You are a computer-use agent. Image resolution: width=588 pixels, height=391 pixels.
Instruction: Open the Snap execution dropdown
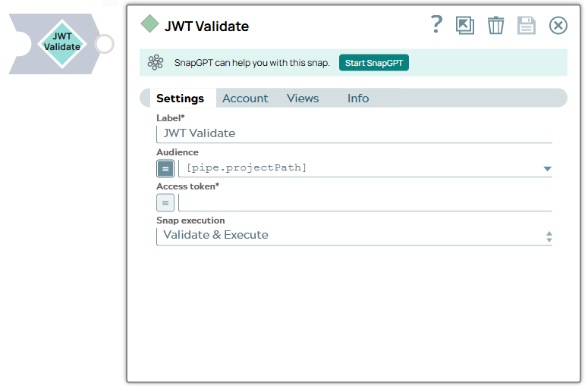[354, 236]
